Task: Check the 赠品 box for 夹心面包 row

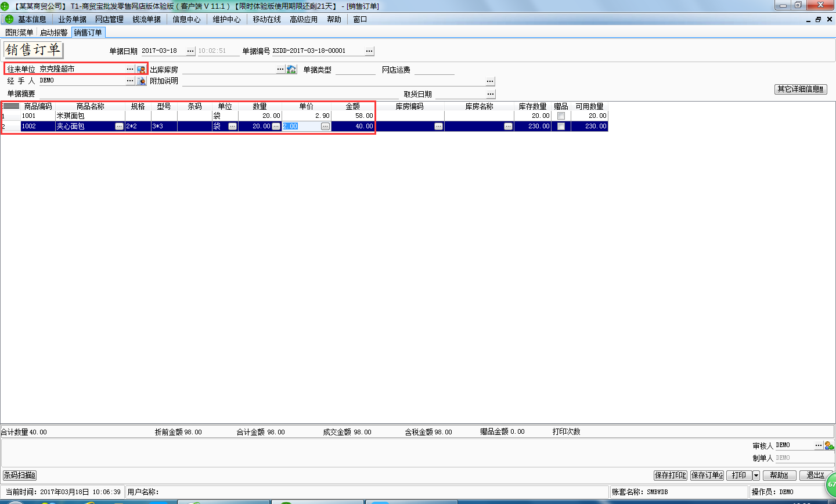Action: 561,126
